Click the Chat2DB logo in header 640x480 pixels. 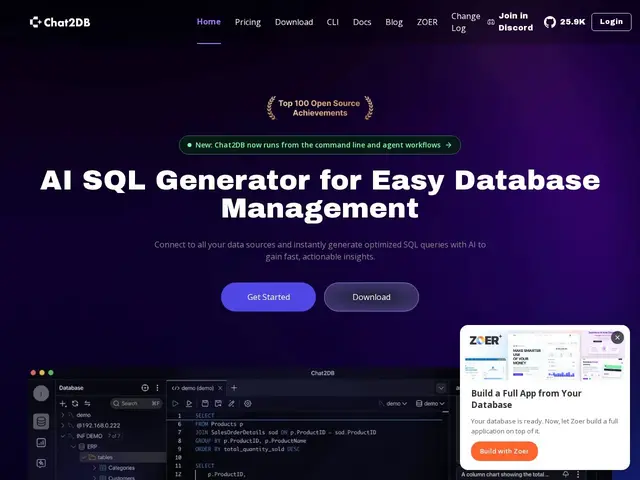[x=60, y=22]
